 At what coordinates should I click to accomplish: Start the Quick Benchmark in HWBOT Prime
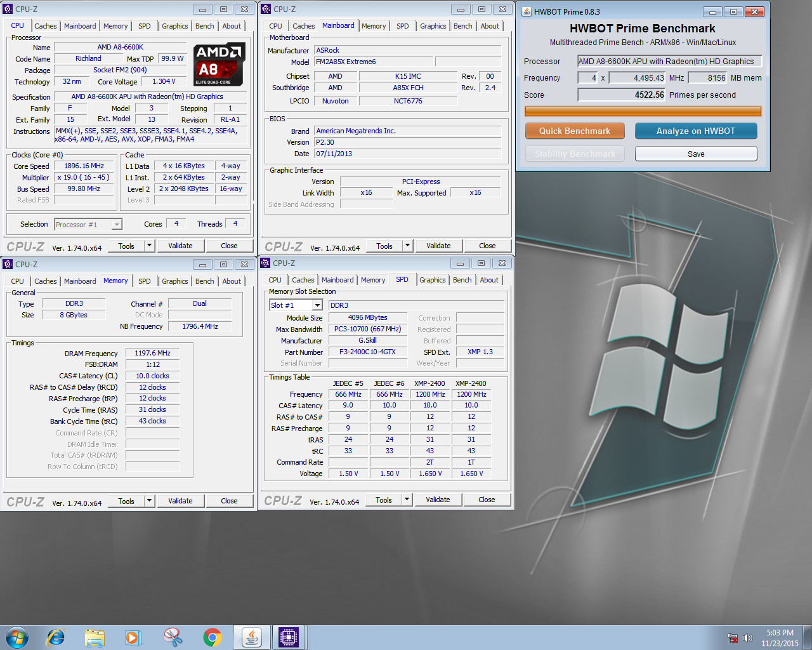(575, 131)
